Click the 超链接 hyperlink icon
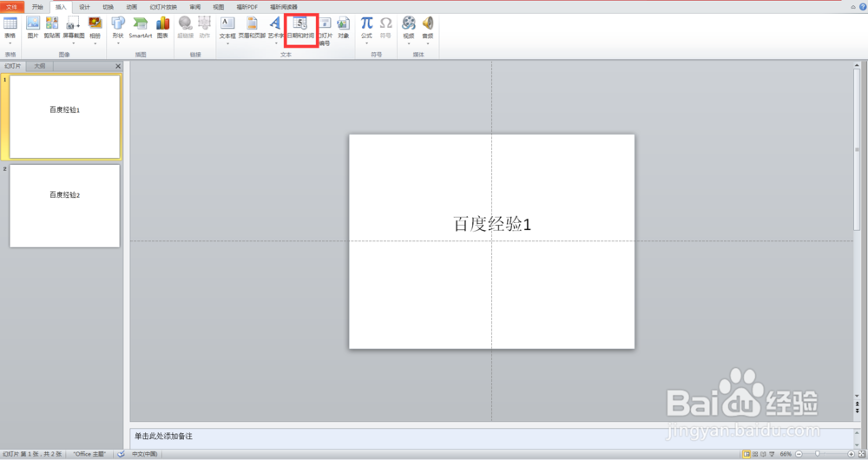The width and height of the screenshot is (868, 460). point(186,23)
